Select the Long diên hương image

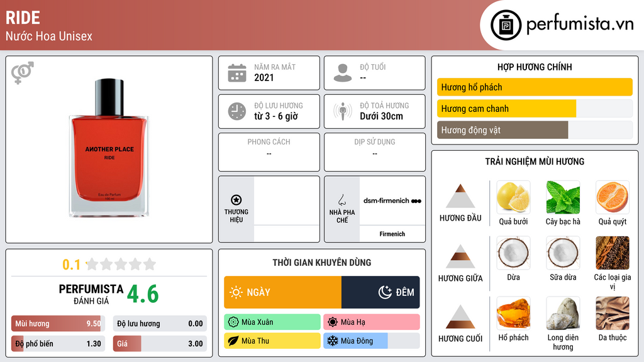click(x=563, y=314)
